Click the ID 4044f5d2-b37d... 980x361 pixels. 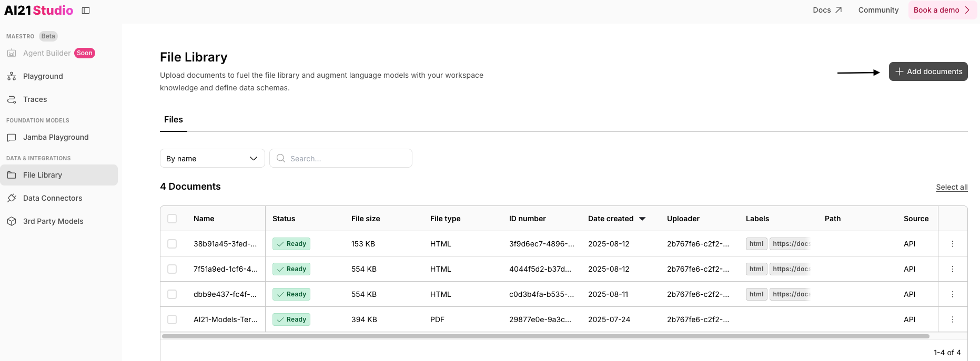click(x=540, y=269)
